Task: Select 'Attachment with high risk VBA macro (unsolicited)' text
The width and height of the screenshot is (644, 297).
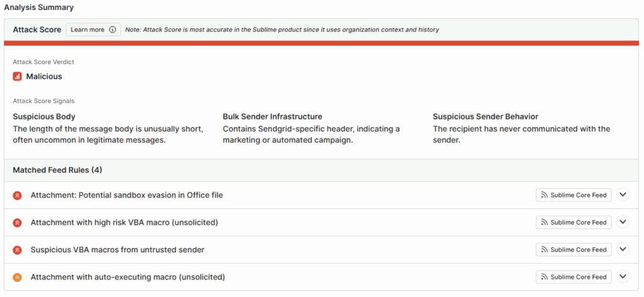Action: coord(124,223)
